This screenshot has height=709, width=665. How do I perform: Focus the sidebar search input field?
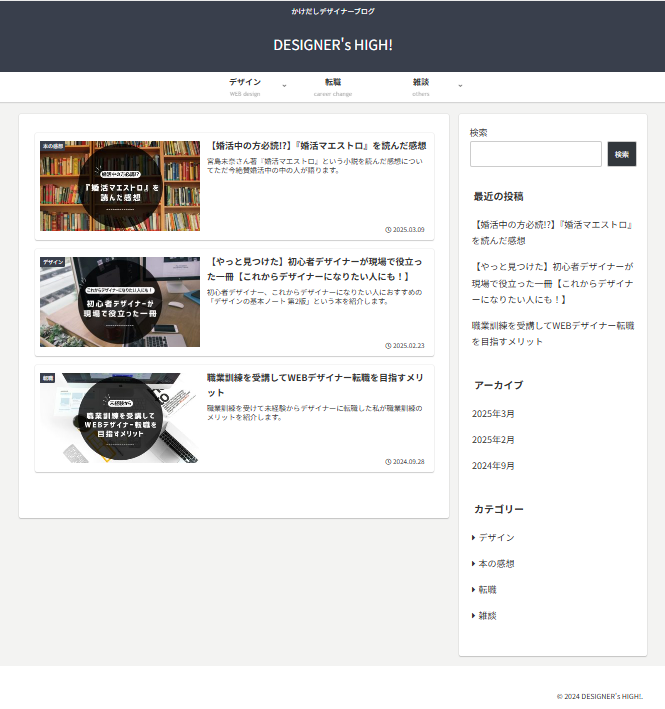click(535, 154)
